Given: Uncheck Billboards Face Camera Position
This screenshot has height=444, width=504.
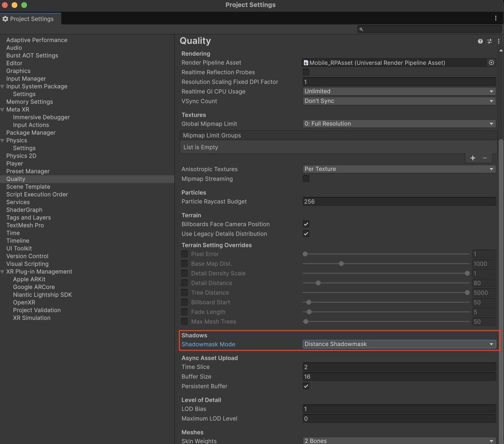Looking at the screenshot, I should (x=306, y=224).
